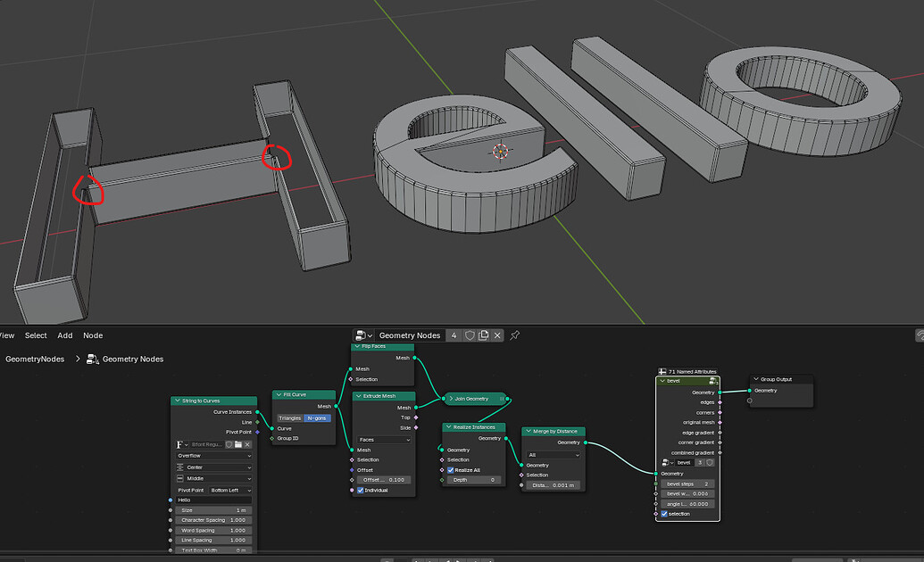Click the bevel group name field
Screen dimensions: 924x562
[684, 463]
